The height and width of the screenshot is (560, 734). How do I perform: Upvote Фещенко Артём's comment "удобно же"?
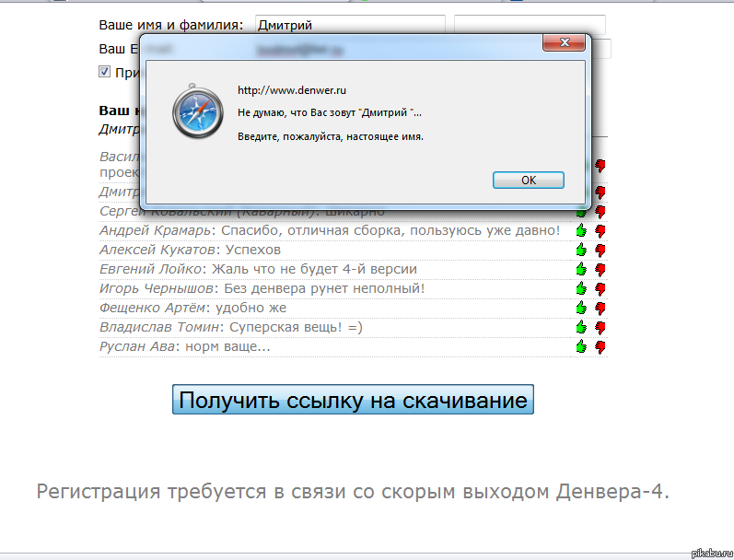581,308
